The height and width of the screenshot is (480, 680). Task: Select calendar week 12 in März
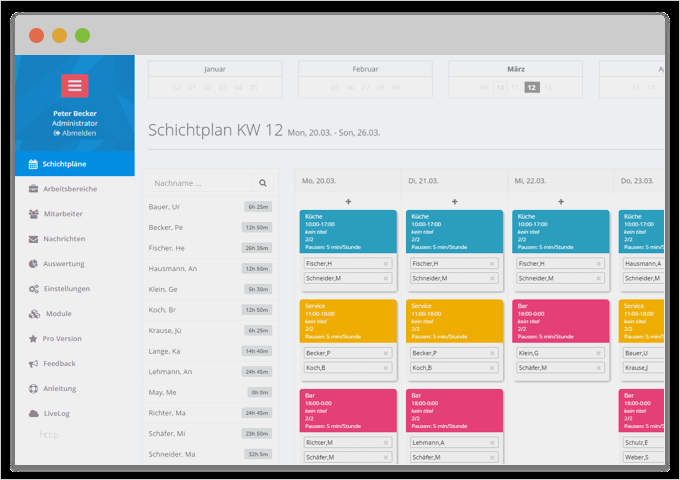click(533, 88)
